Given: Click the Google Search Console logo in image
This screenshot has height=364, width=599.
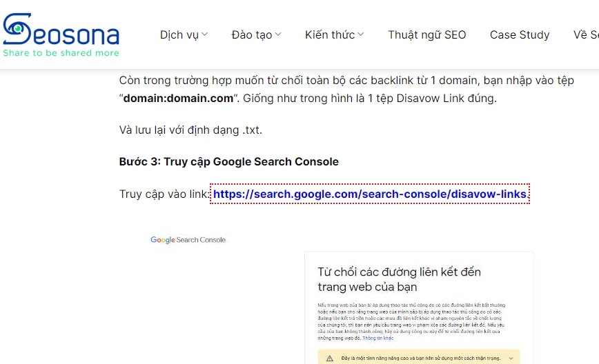Looking at the screenshot, I should click(x=188, y=240).
